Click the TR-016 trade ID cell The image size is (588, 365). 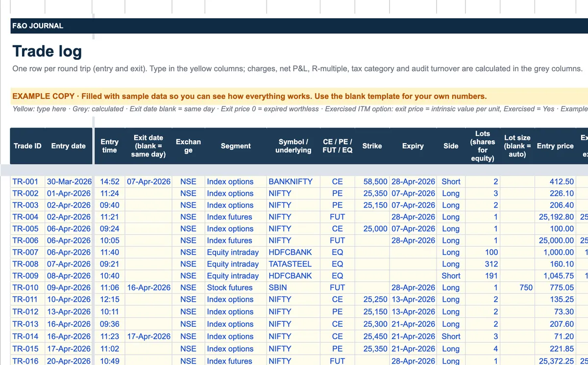coord(27,361)
